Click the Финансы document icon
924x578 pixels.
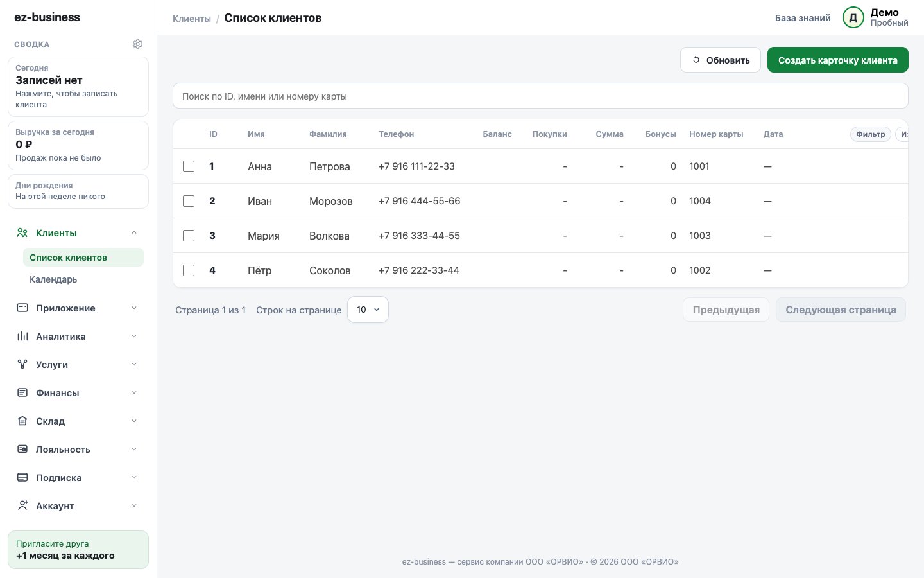pyautogui.click(x=22, y=393)
